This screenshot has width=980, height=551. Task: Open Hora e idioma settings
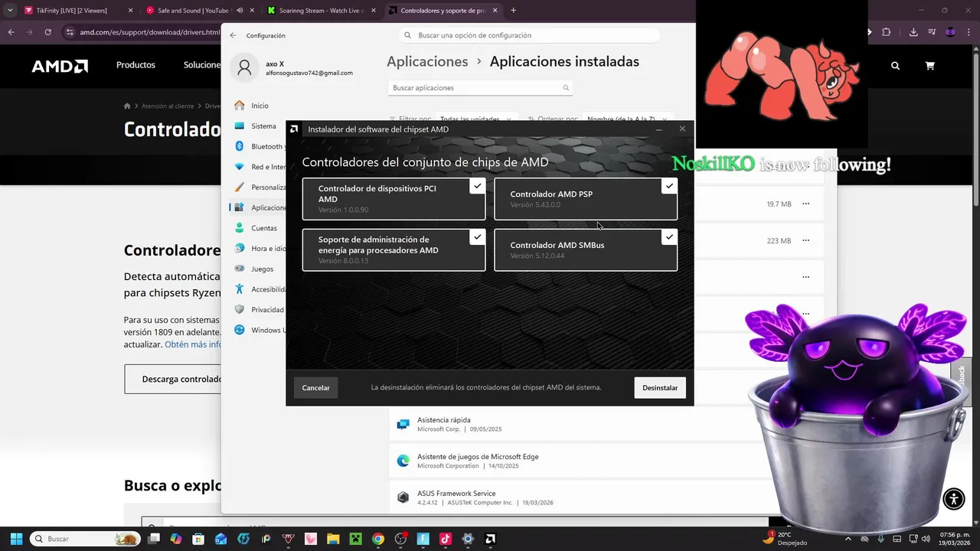256,249
